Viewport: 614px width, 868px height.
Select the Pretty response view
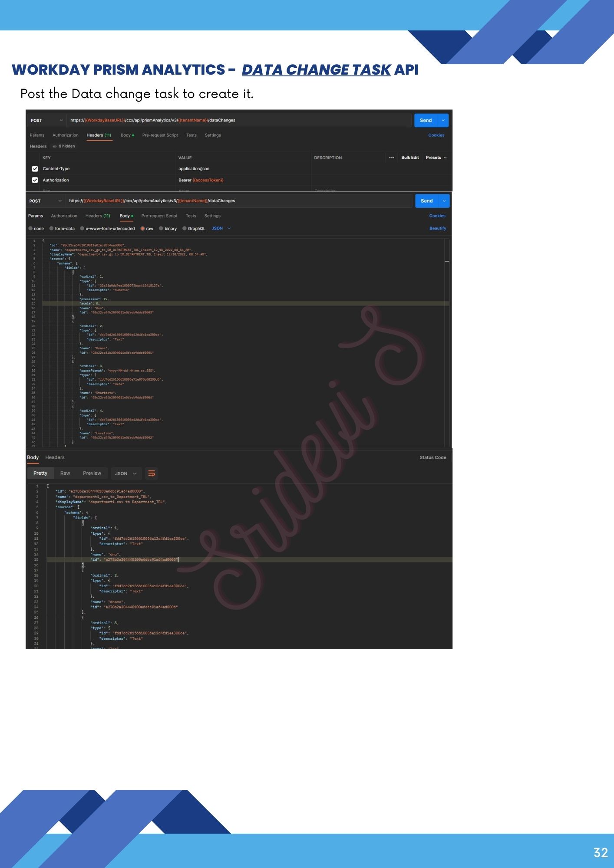tap(40, 473)
